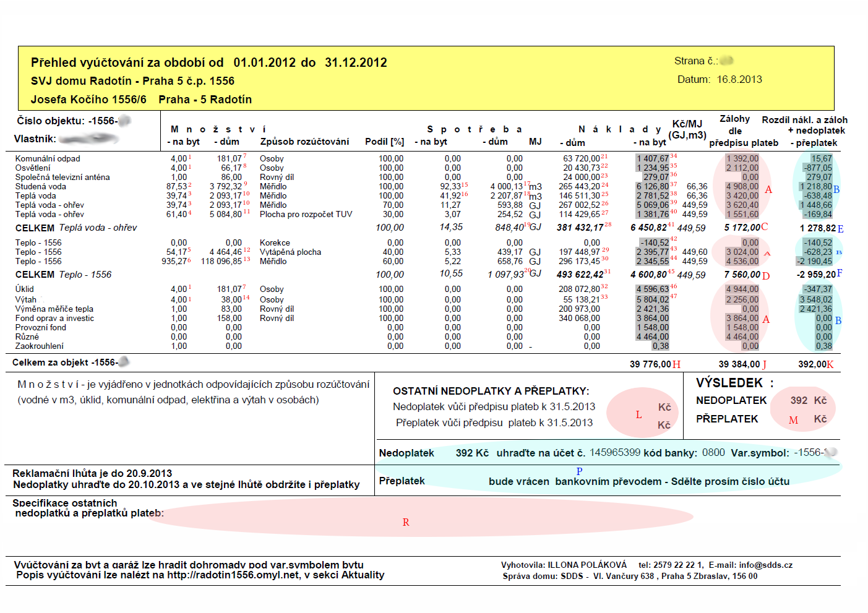
Task: Click red marker H beside 39 776,00
Action: tap(676, 364)
